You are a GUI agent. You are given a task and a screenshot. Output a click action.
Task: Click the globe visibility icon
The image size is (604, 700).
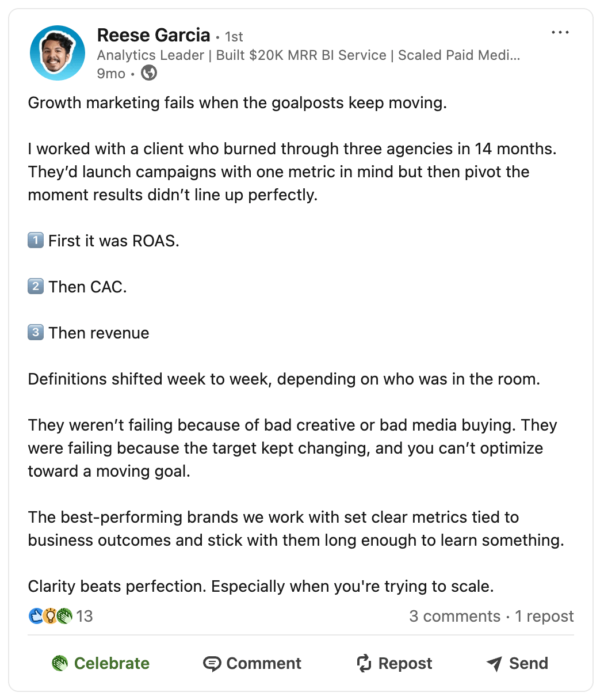149,73
